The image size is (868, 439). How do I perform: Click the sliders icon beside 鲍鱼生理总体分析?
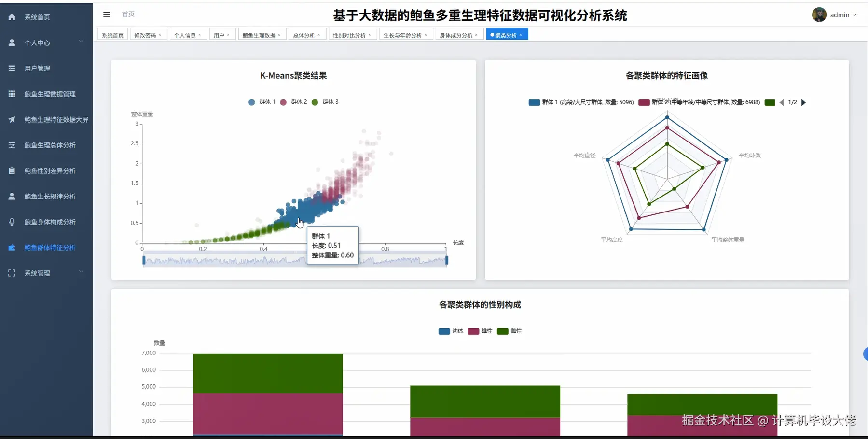tap(12, 145)
